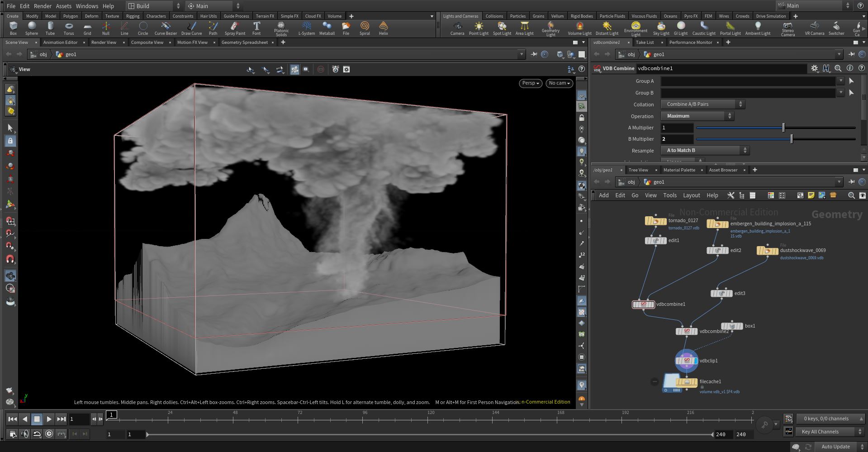The height and width of the screenshot is (452, 868).
Task: Add a Sky Light from the shelf
Action: [x=661, y=28]
